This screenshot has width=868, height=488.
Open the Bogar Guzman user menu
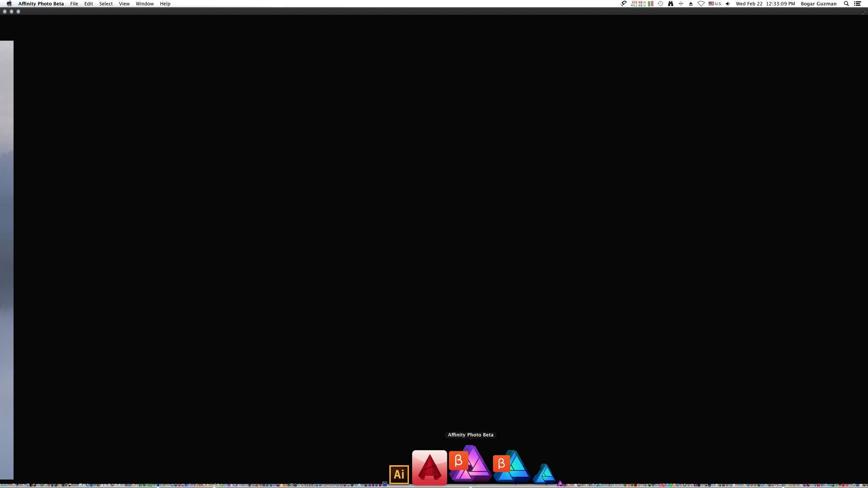[818, 4]
